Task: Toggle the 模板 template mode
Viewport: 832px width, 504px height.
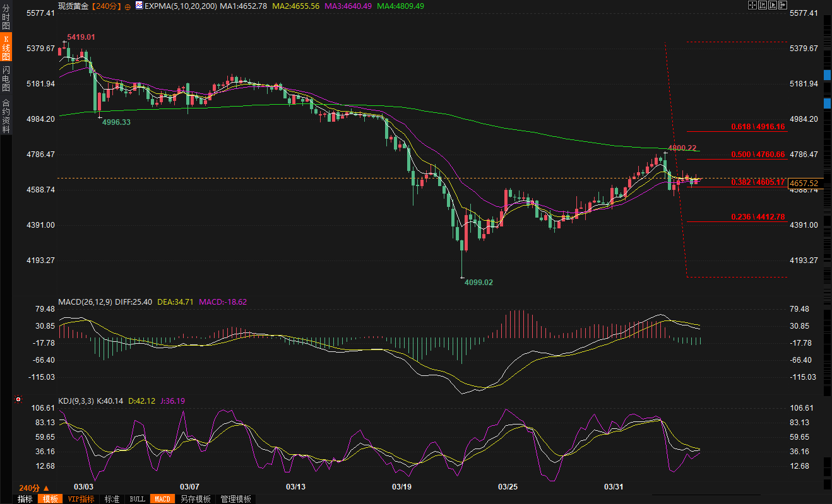Action: [49, 499]
